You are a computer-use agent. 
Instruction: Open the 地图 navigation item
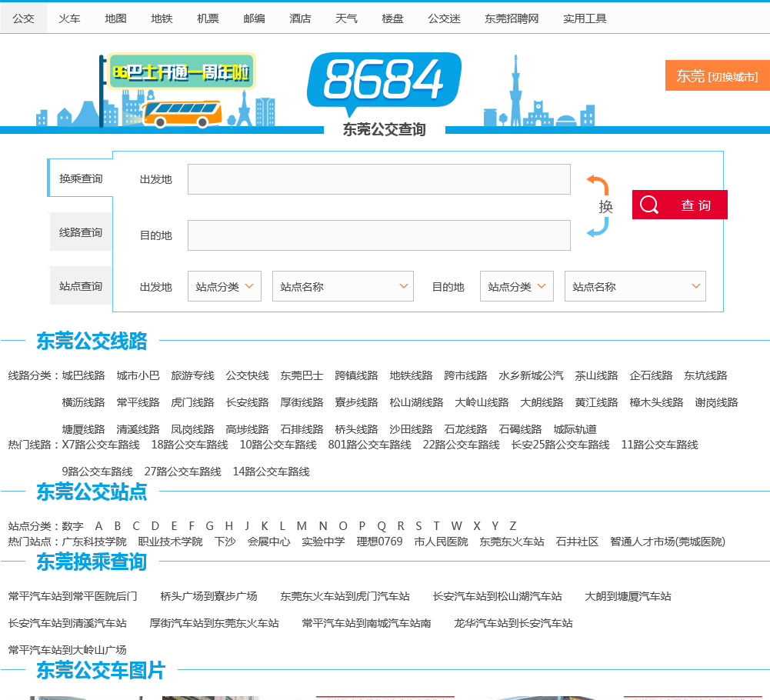pyautogui.click(x=115, y=18)
